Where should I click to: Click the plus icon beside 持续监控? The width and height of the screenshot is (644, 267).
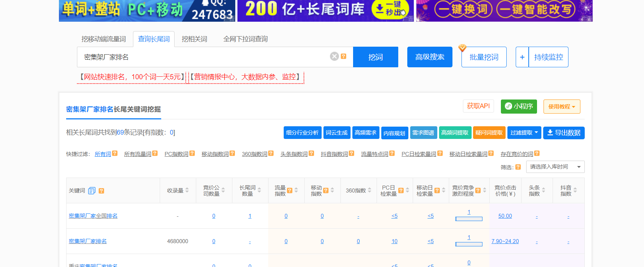pyautogui.click(x=522, y=57)
